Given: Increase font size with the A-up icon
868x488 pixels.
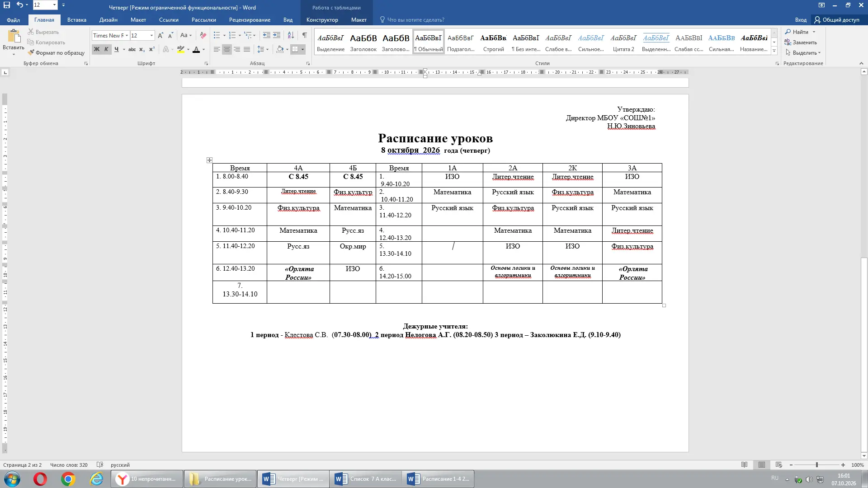Looking at the screenshot, I should point(160,35).
